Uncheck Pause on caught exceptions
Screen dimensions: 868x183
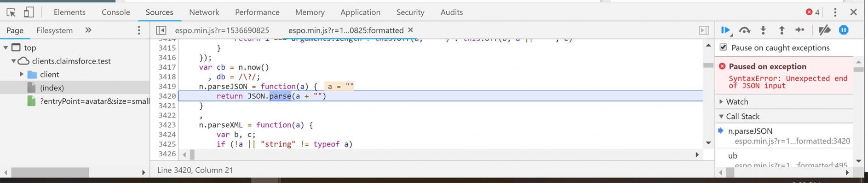724,47
